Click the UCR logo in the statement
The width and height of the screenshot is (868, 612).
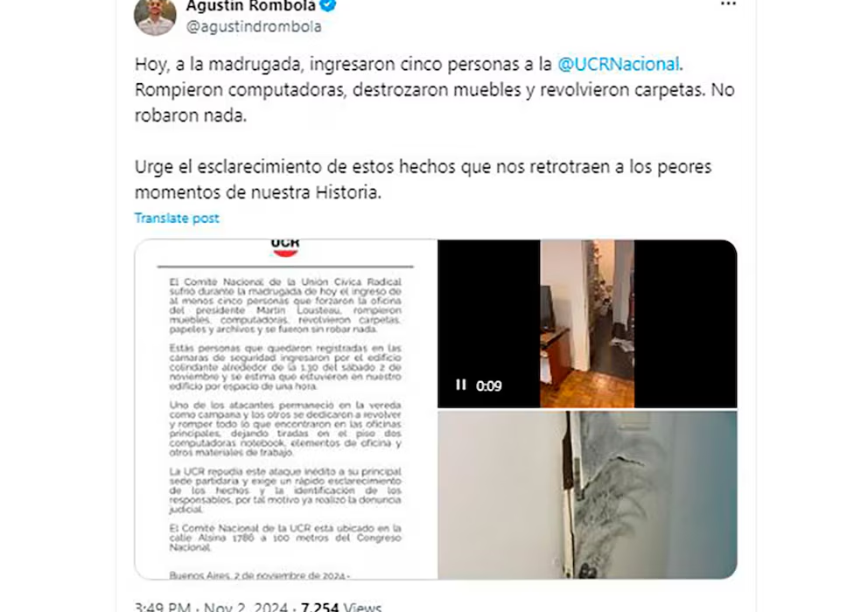285,247
